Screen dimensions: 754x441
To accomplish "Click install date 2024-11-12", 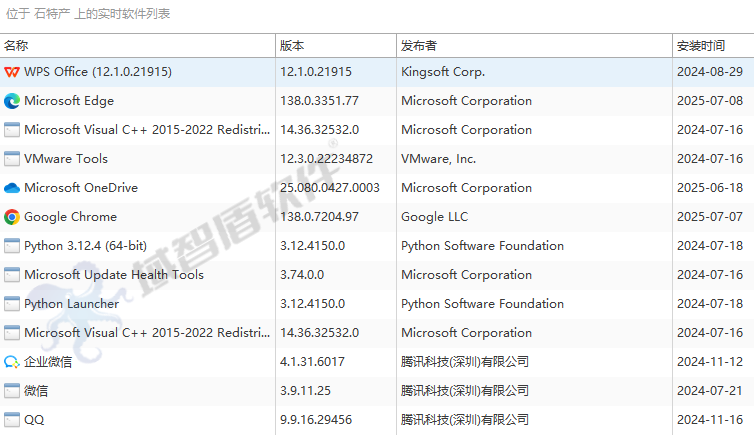I will [x=710, y=362].
